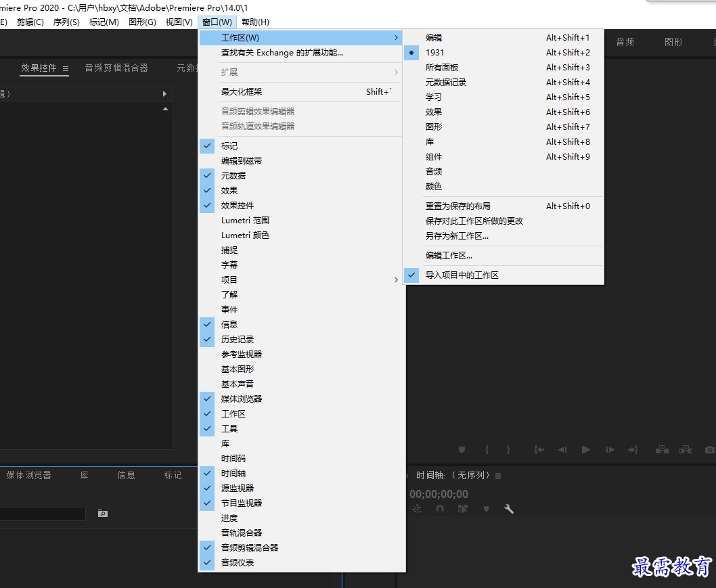Click Add Marker icon in program monitor
The height and width of the screenshot is (588, 716).
[462, 450]
